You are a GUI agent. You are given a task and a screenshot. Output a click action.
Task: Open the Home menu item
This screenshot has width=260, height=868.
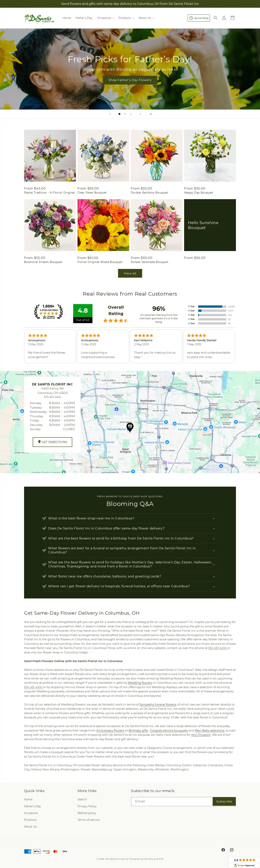(67, 18)
